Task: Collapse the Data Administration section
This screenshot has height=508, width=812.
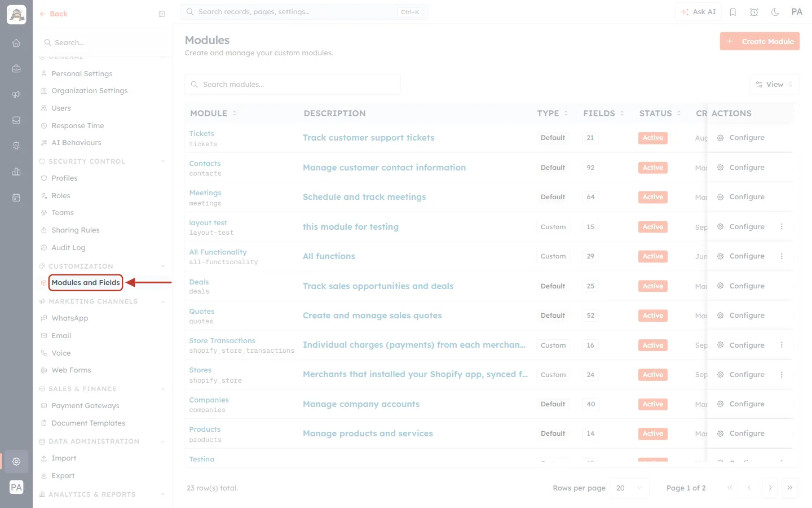Action: click(163, 441)
